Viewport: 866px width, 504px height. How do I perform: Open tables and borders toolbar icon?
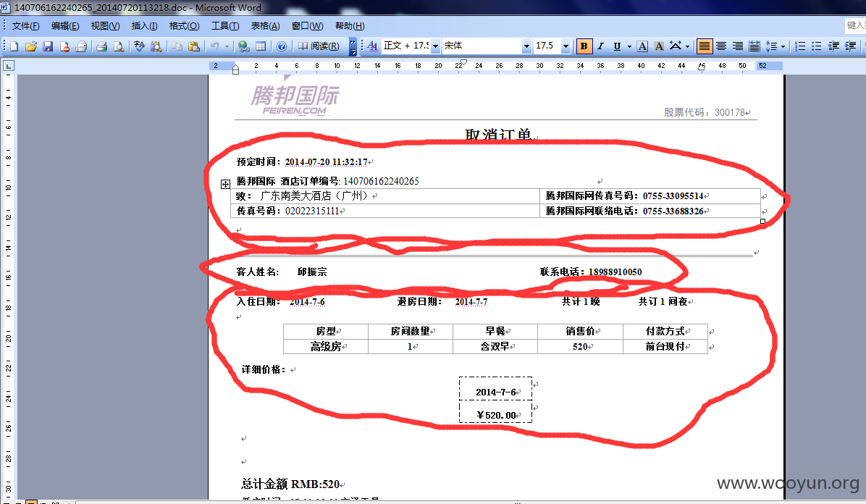point(260,46)
